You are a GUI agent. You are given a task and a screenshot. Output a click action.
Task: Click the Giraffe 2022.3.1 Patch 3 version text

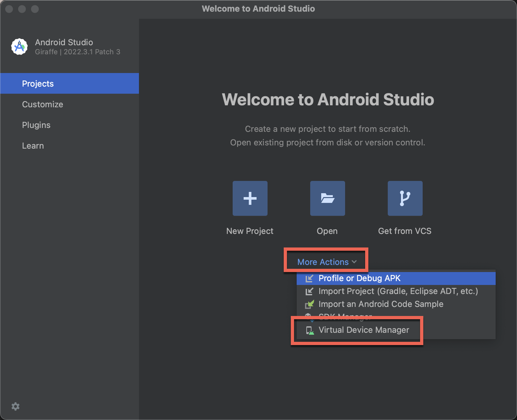78,52
